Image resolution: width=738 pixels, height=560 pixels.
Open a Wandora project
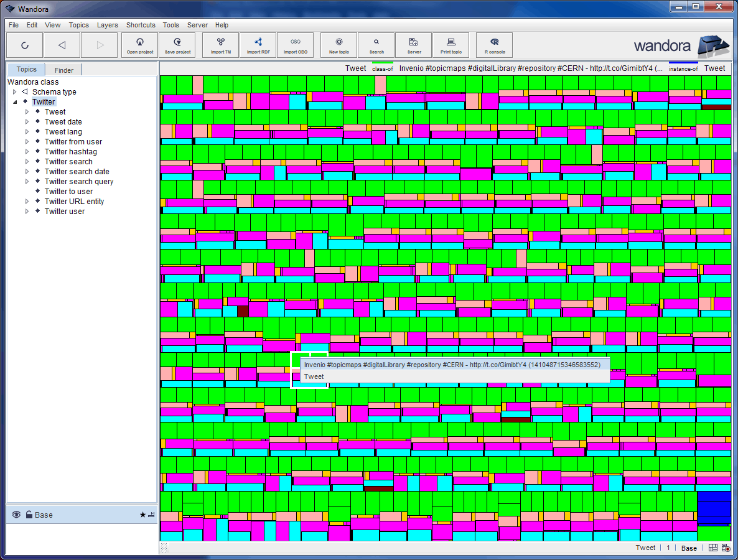tap(139, 45)
